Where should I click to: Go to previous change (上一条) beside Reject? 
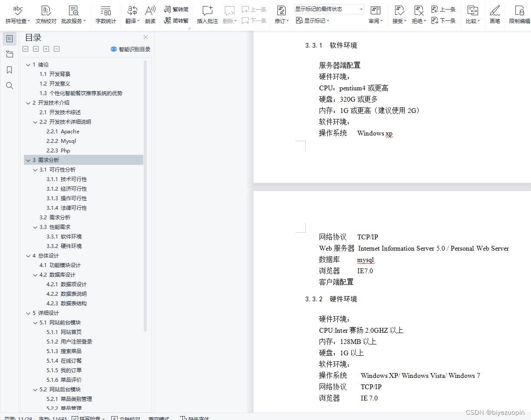tap(443, 9)
